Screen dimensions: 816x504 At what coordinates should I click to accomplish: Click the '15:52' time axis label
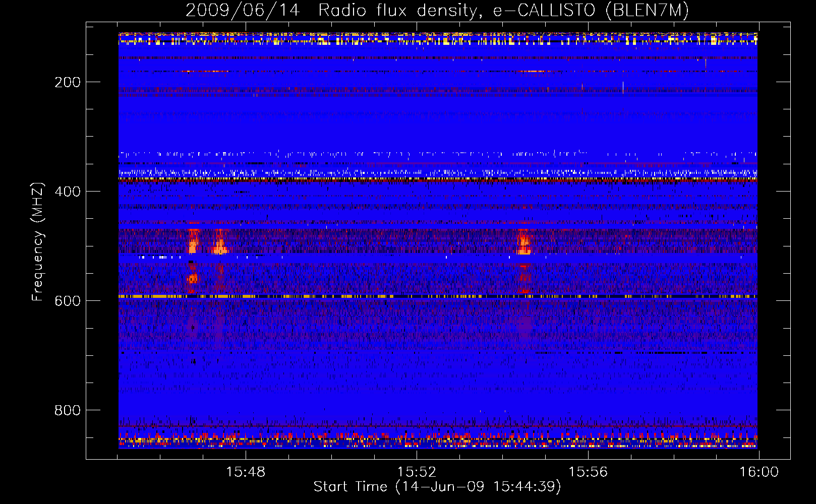(x=417, y=472)
